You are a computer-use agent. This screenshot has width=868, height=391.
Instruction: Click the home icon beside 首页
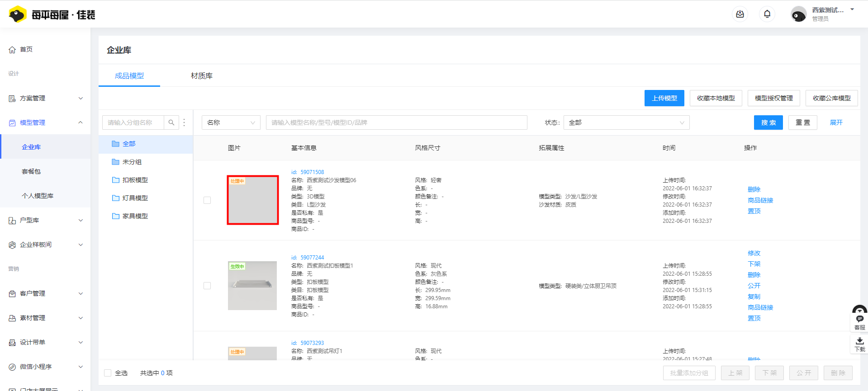click(12, 50)
